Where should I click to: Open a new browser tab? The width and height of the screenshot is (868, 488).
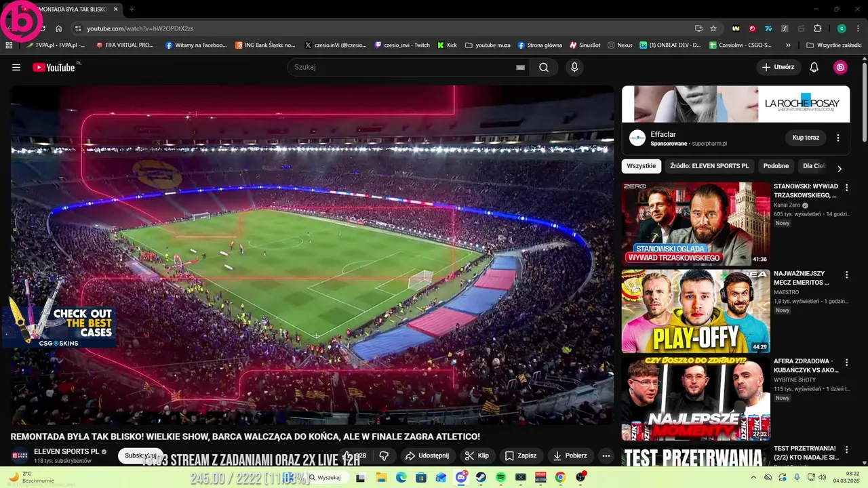point(132,9)
